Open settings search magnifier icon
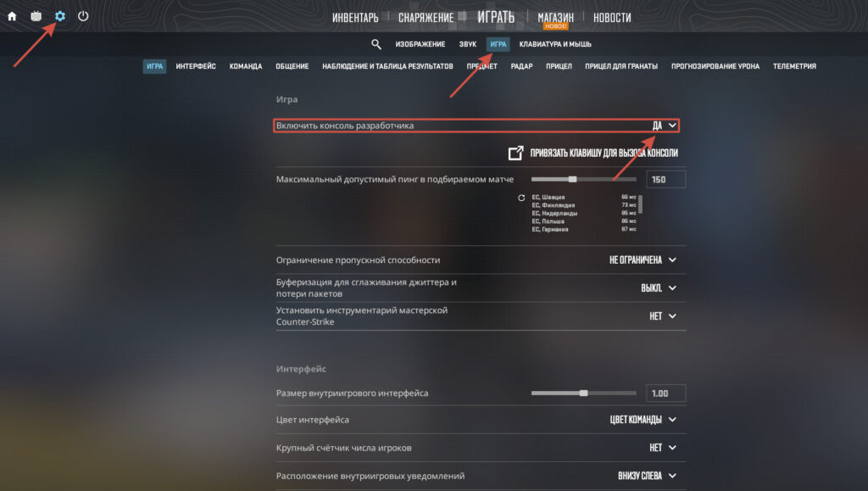 point(376,44)
